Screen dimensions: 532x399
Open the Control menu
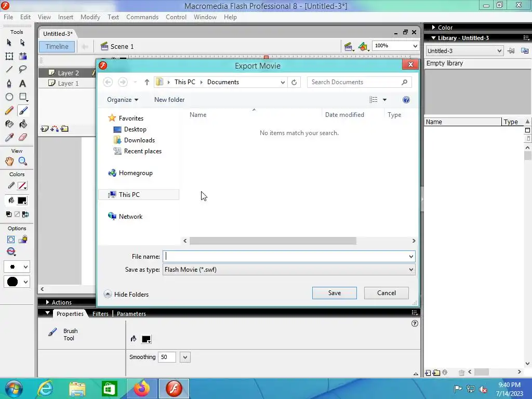(x=176, y=17)
